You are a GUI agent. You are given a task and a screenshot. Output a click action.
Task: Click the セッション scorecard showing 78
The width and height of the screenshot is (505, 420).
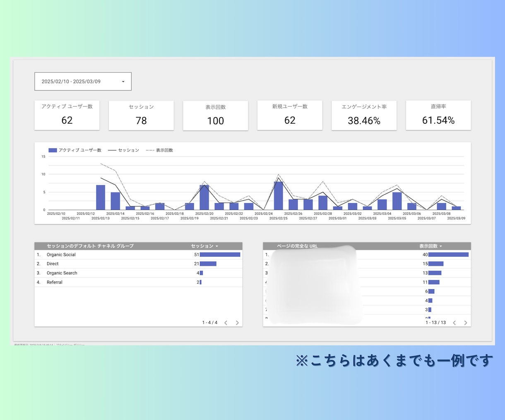coord(141,115)
